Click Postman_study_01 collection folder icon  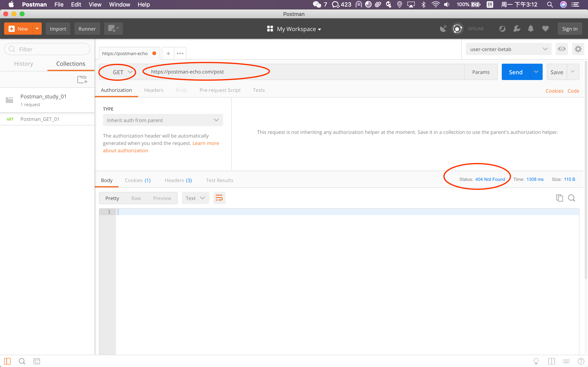(9, 100)
